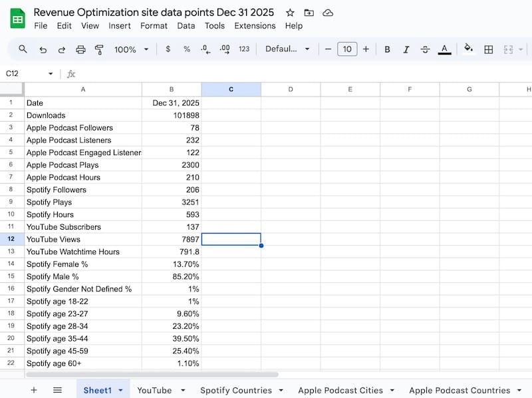Undo the last action
532x398 pixels.
pos(43,49)
